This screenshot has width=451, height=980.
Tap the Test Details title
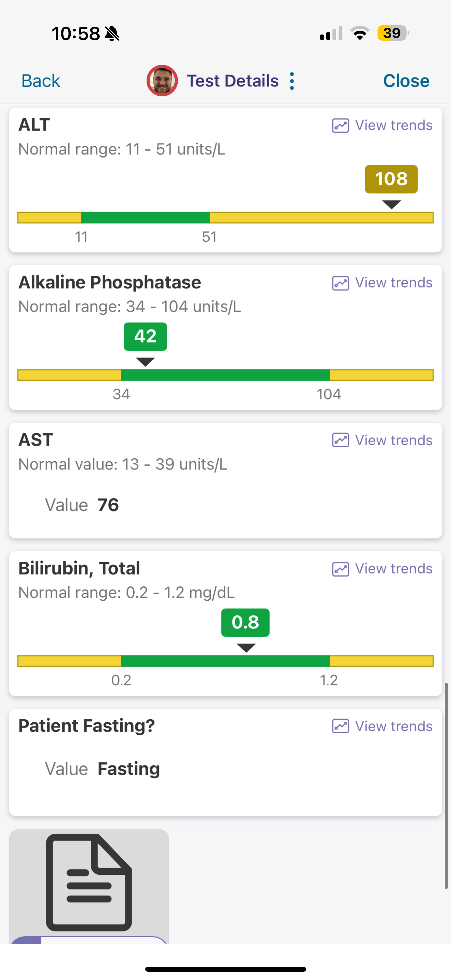(x=233, y=81)
